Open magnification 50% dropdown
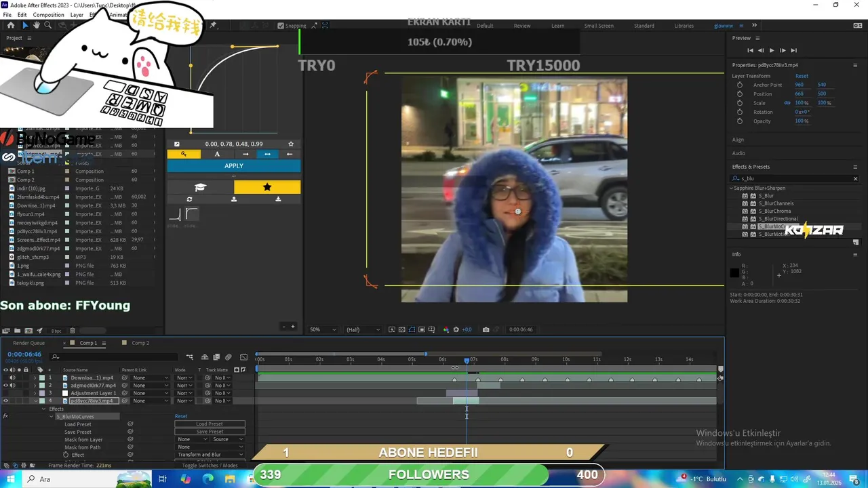This screenshot has height=488, width=868. pos(322,329)
